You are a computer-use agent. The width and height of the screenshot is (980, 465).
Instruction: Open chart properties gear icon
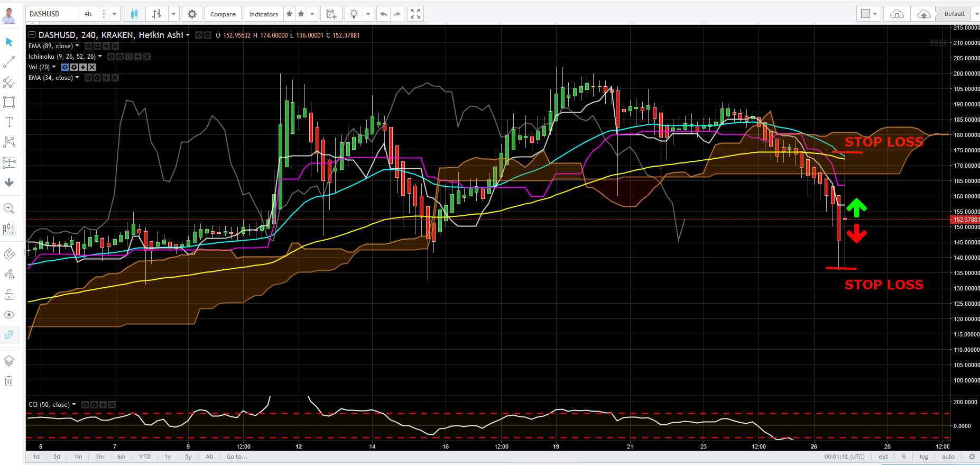pyautogui.click(x=192, y=14)
